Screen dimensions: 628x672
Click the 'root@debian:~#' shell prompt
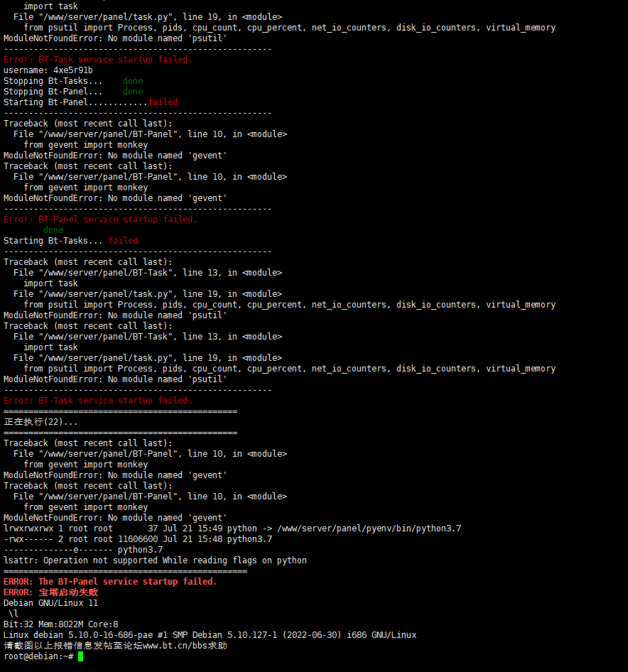tap(38, 656)
